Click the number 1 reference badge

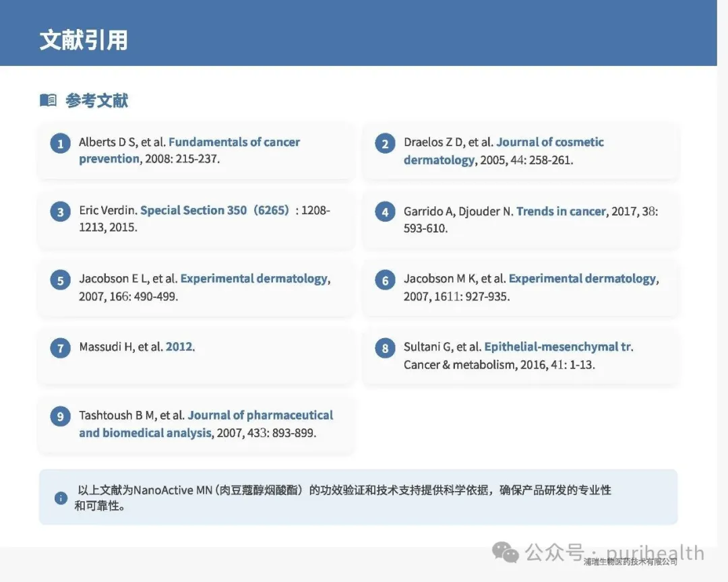coord(60,143)
